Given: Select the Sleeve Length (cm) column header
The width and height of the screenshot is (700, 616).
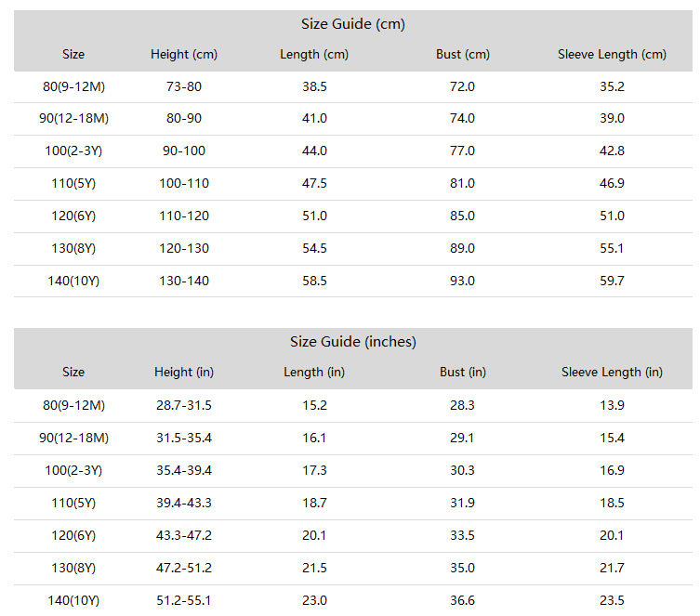Looking at the screenshot, I should click(x=612, y=55).
